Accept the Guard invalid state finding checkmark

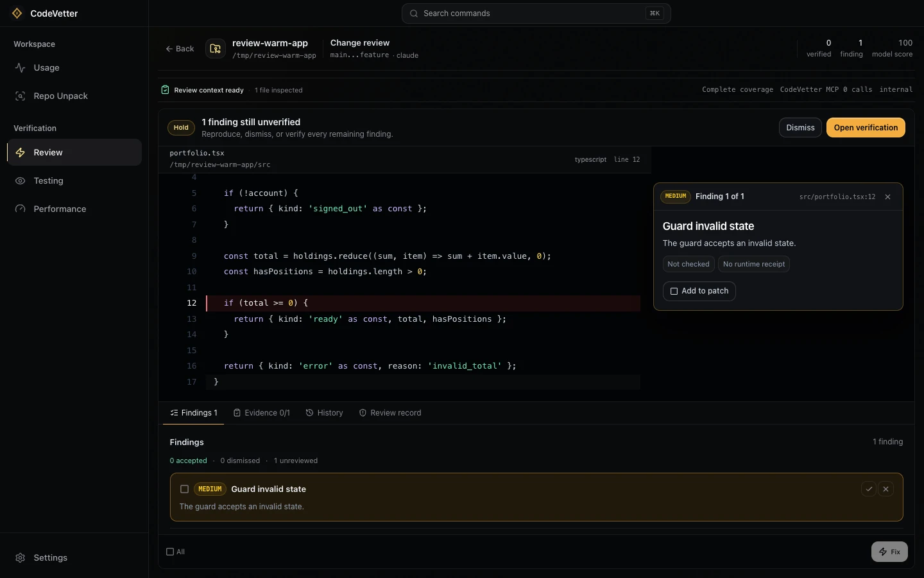click(x=869, y=489)
